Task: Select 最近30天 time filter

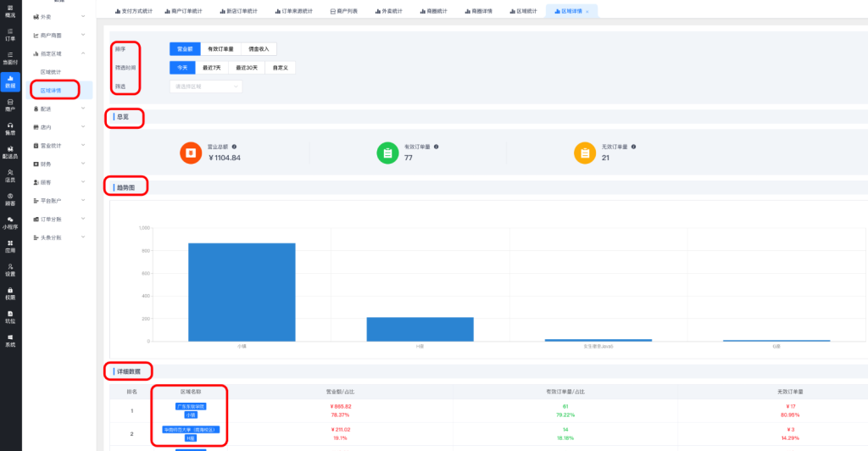Action: 248,68
